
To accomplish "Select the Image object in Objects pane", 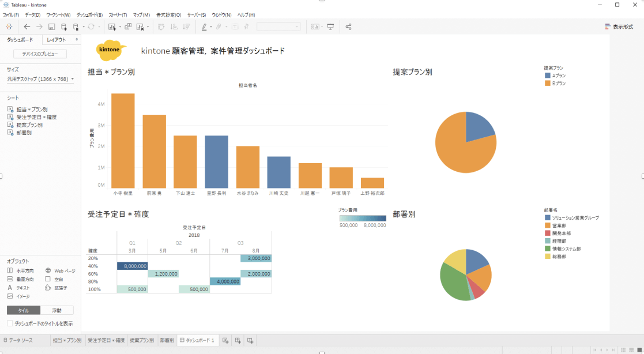I will pyautogui.click(x=18, y=296).
